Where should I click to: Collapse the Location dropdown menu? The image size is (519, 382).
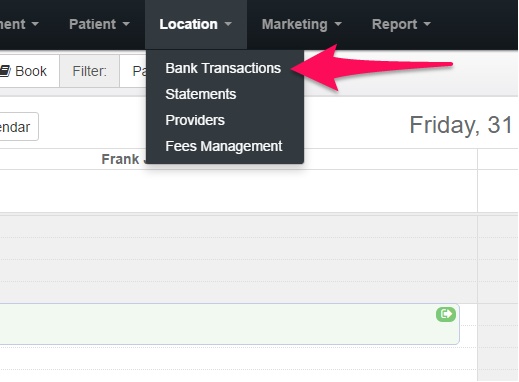click(x=196, y=24)
